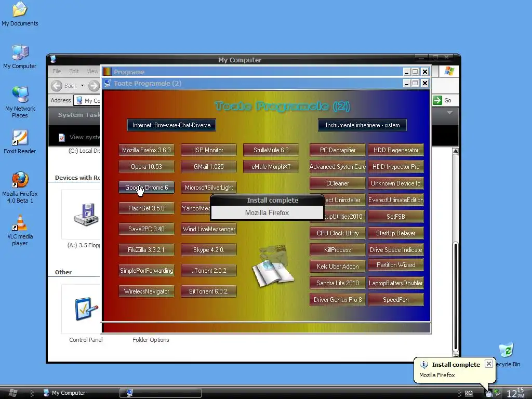
Task: Close the Install complete balloon notification
Action: click(488, 364)
